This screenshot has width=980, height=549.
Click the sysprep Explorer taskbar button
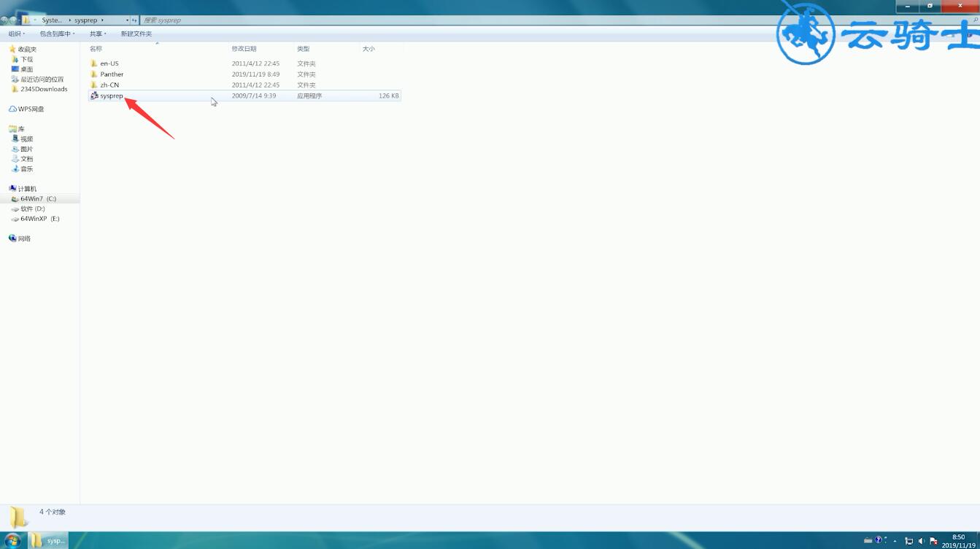pos(48,540)
